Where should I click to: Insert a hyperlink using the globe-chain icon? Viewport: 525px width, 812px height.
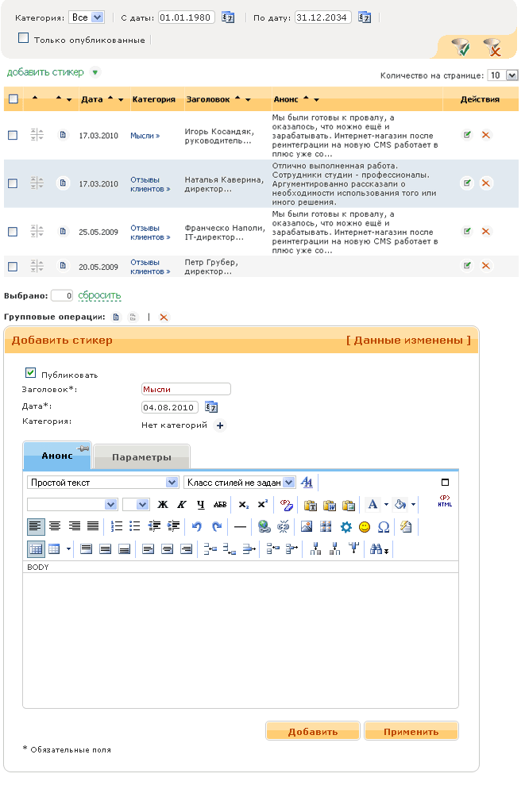coord(264,526)
